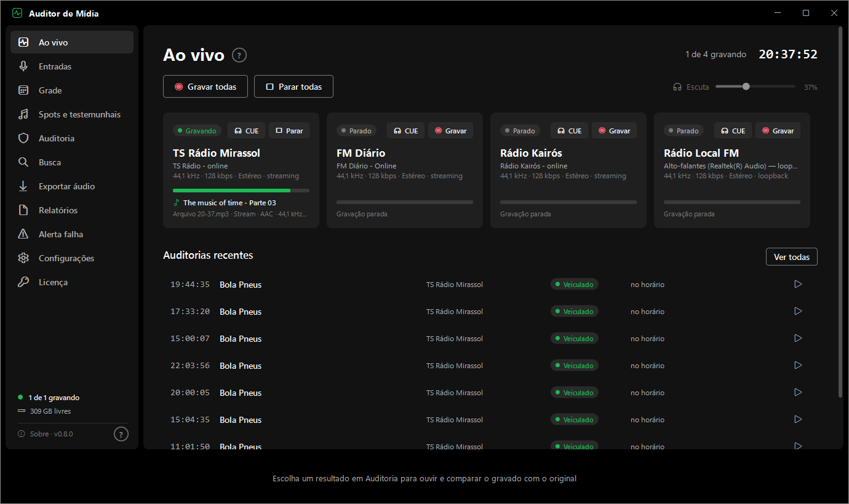Image resolution: width=849 pixels, height=504 pixels.
Task: Click Gravar todas button
Action: 205,87
